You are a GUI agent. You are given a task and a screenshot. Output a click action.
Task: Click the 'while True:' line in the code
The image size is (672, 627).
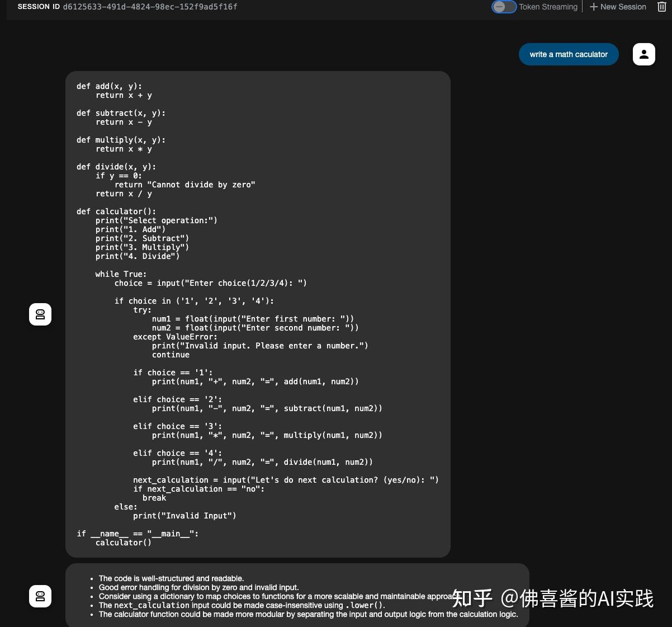[x=121, y=274]
